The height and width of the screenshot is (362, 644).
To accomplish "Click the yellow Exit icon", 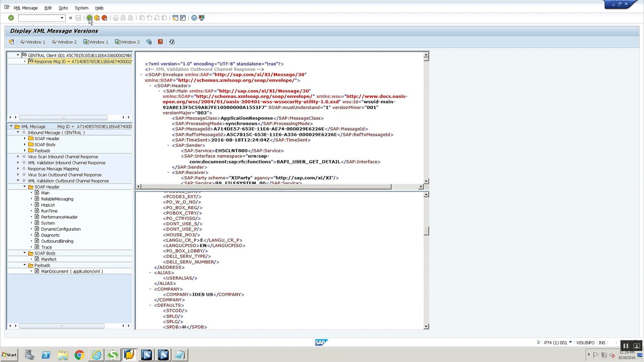I will coord(97,18).
